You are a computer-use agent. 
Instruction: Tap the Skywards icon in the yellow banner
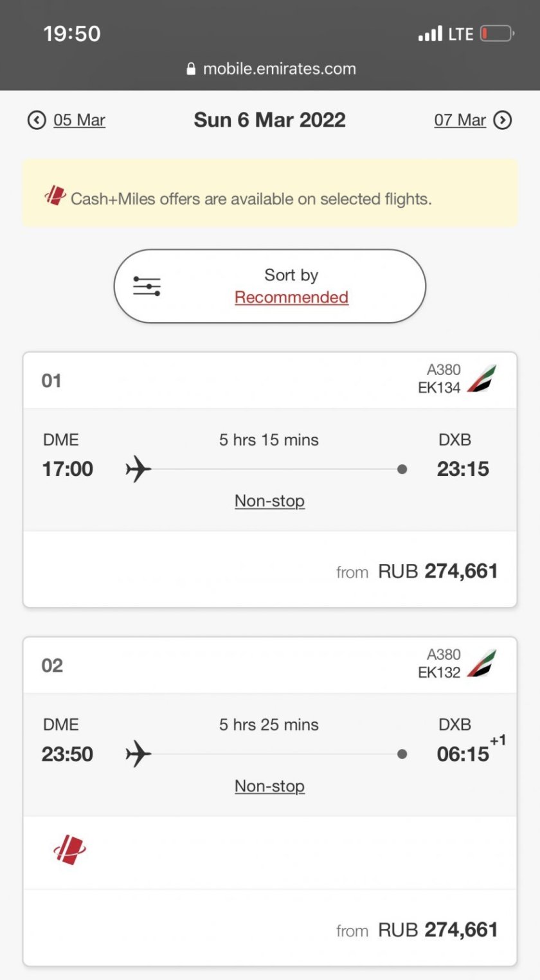55,195
